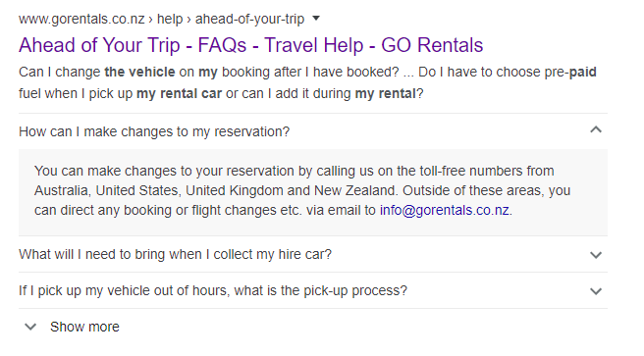
Task: Click the "help" breadcrumb segment
Action: (170, 19)
